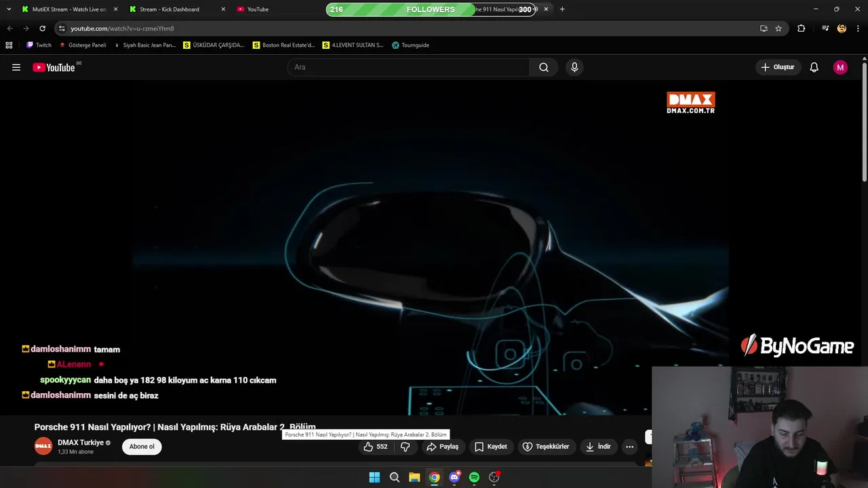Open the tab search dropdown arrow
This screenshot has width=868, height=488.
[x=9, y=9]
